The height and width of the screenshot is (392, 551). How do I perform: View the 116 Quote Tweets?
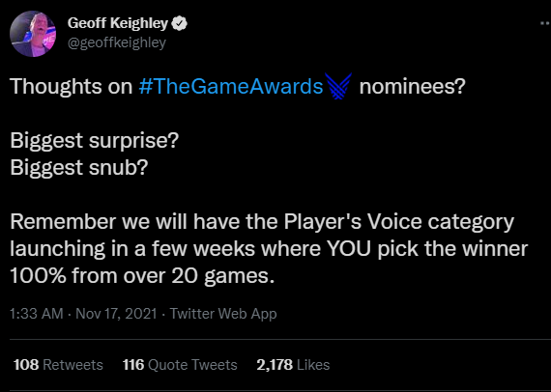tap(180, 365)
